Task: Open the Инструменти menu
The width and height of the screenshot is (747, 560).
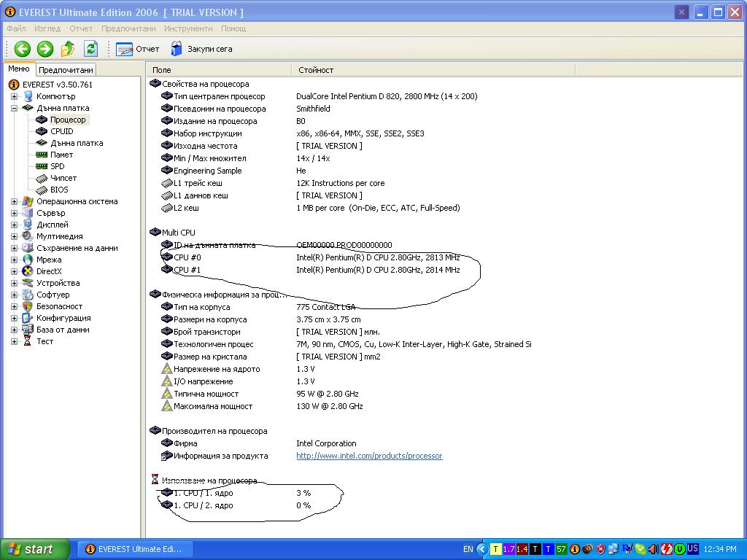Action: (188, 28)
